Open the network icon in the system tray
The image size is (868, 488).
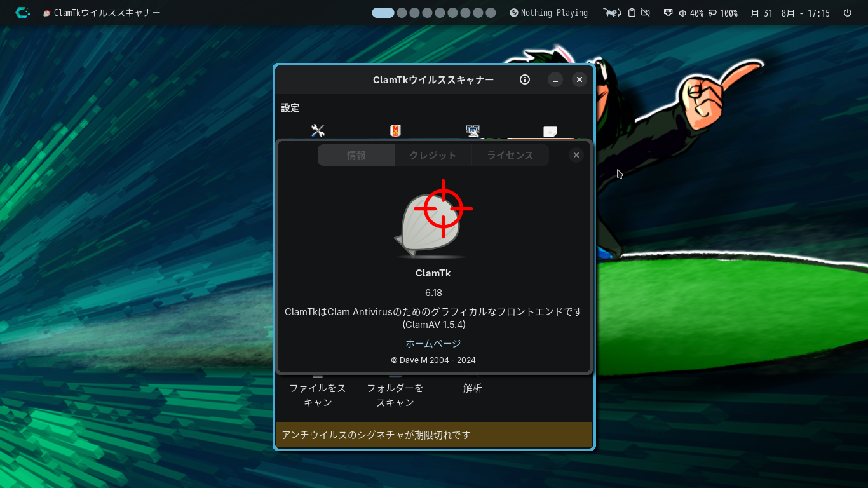coord(668,13)
